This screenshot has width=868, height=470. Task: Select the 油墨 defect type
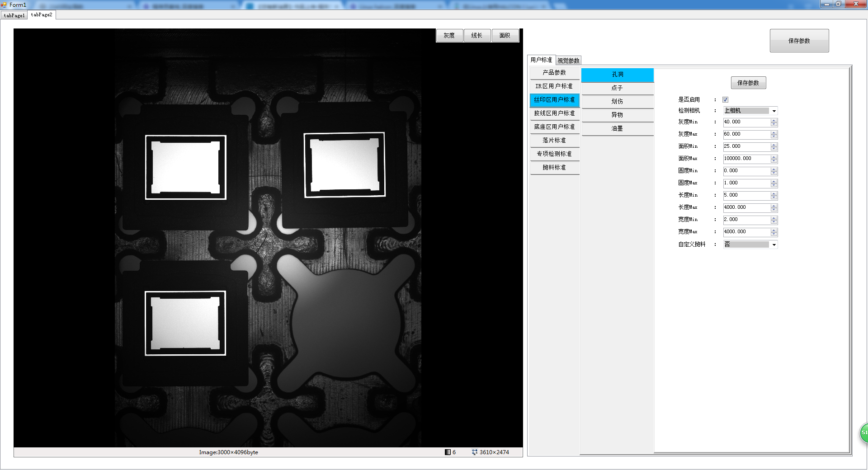[618, 129]
